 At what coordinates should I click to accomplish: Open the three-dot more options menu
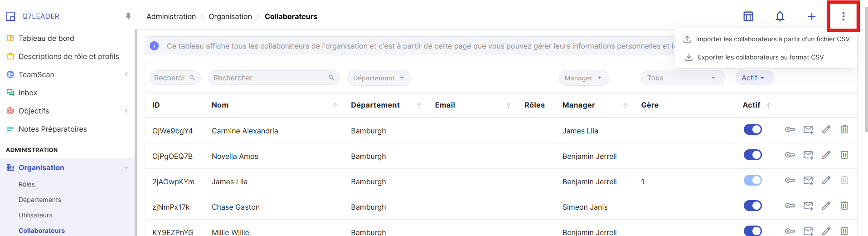click(x=843, y=17)
